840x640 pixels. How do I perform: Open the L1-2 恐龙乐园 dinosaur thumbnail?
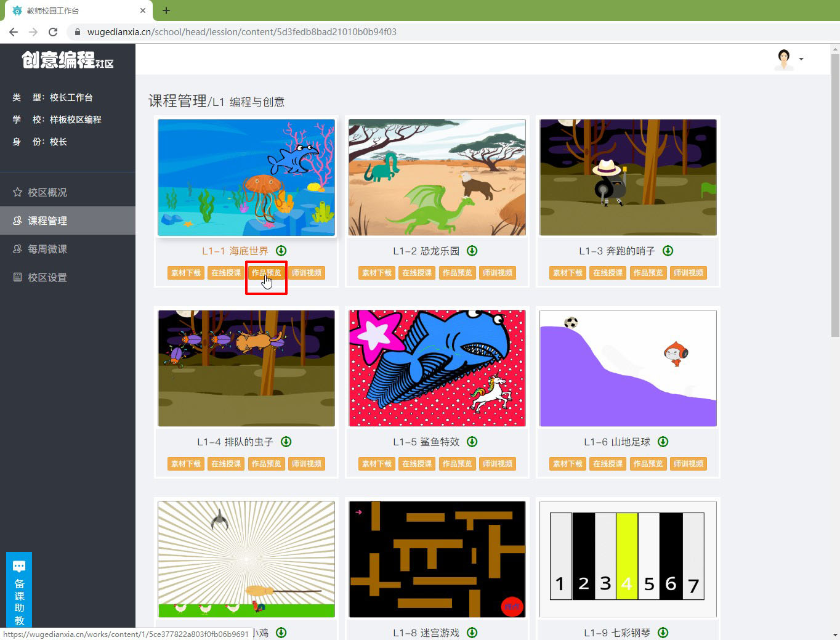437,177
